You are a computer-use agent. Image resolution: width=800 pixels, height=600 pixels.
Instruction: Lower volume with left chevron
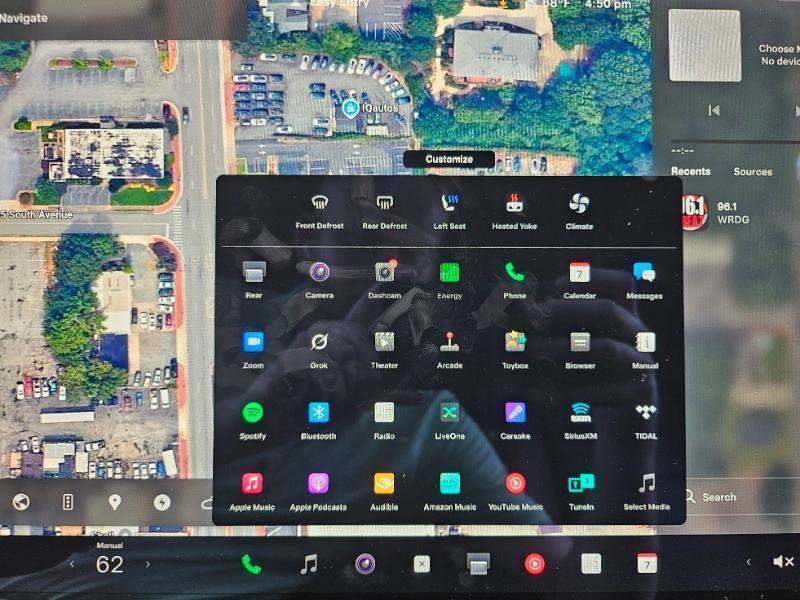[748, 562]
